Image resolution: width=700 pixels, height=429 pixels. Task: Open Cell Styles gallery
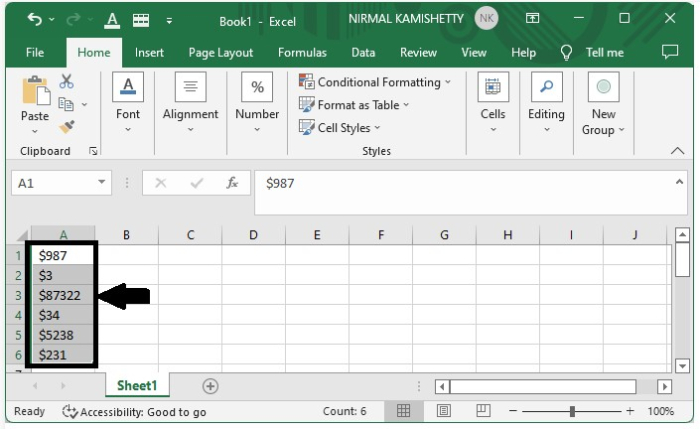[339, 128]
